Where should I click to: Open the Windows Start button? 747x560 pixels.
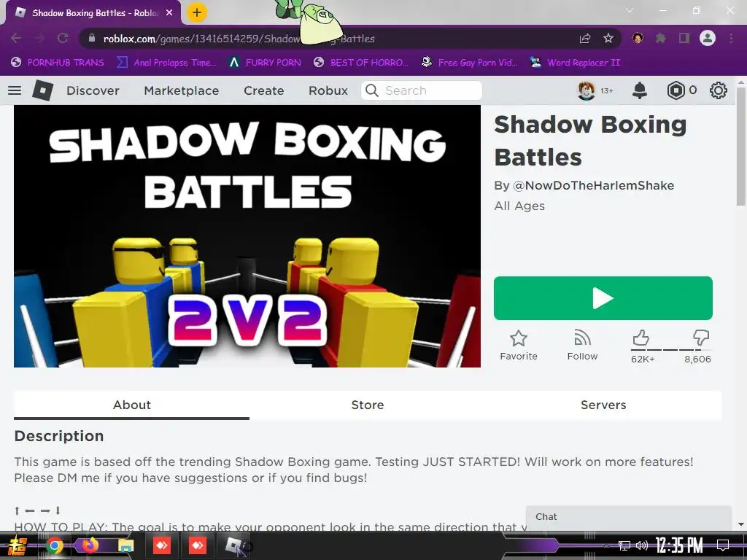[x=17, y=545]
